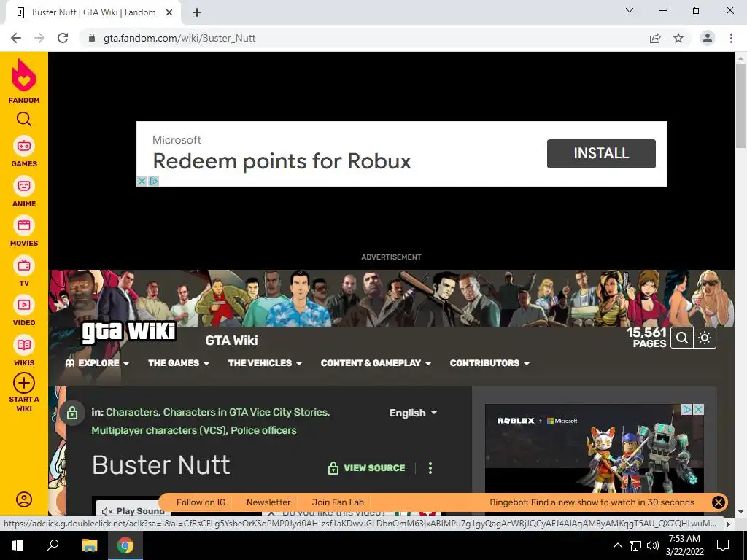Go back in browser history

(x=16, y=38)
